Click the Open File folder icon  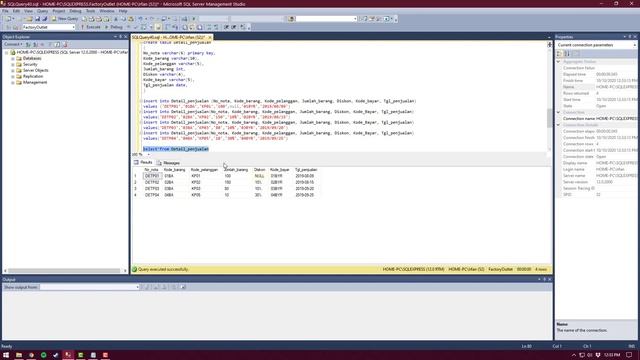pos(29,19)
